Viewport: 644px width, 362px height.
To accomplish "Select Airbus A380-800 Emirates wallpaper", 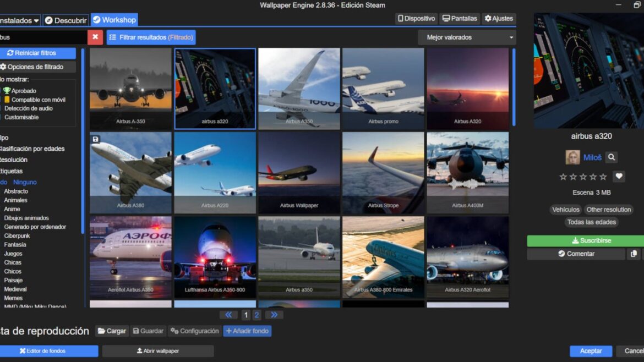I will click(x=383, y=257).
